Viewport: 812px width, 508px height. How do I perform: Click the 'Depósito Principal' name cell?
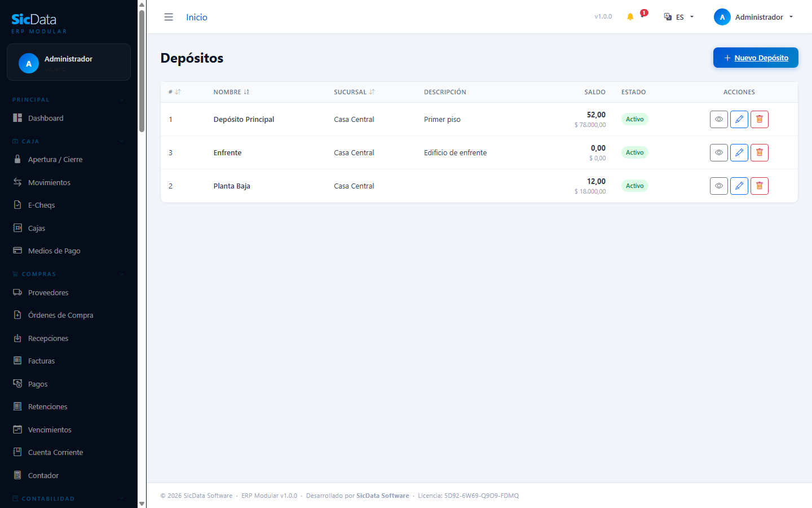(244, 119)
